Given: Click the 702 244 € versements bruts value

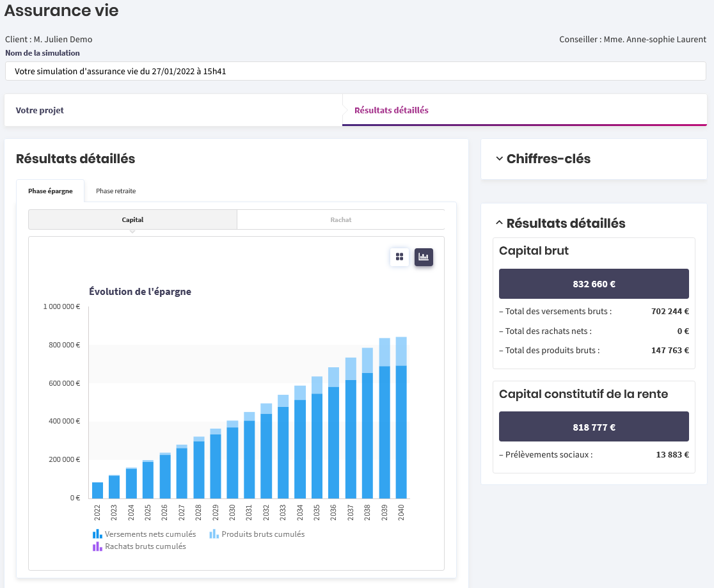Looking at the screenshot, I should point(670,311).
